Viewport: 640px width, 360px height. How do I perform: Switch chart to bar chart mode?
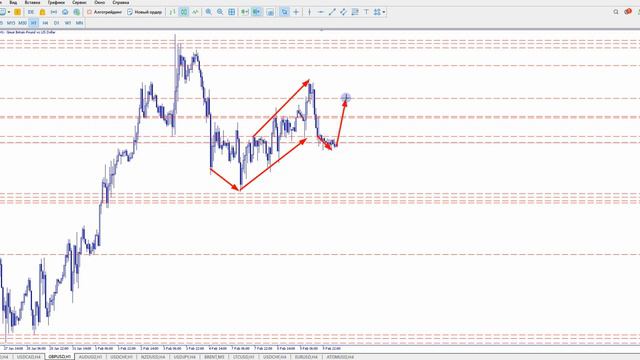coord(173,12)
